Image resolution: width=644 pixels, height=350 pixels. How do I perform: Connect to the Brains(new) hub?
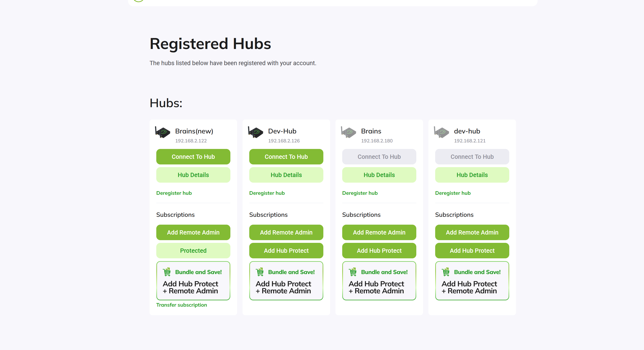point(193,157)
